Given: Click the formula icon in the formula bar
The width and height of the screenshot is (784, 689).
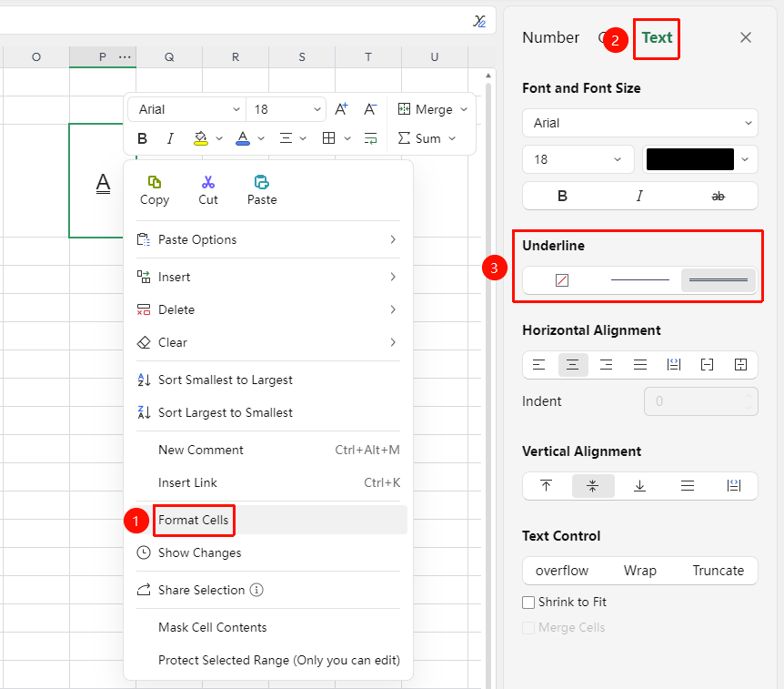Looking at the screenshot, I should tap(479, 21).
